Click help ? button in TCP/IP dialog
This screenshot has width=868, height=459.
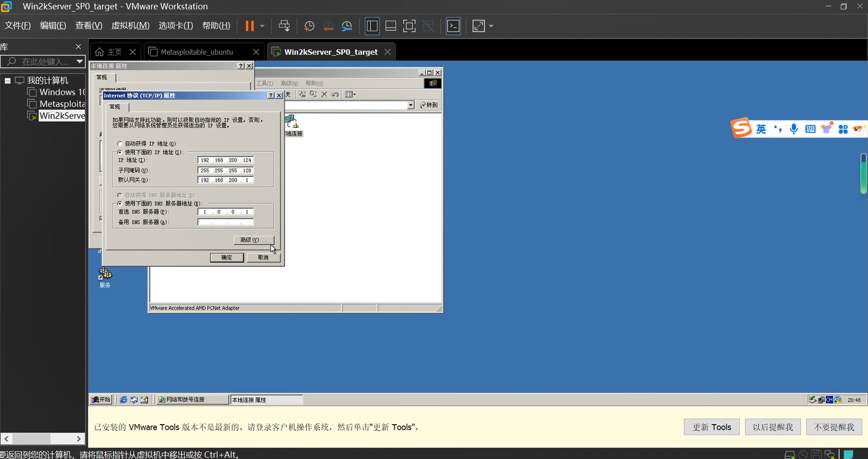[271, 95]
